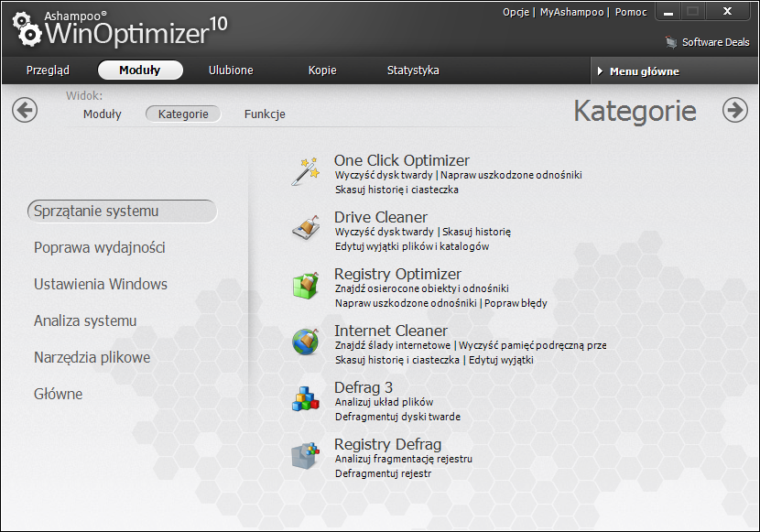The width and height of the screenshot is (760, 532).
Task: Click the One Click Optimizer magic wand icon
Action: [x=305, y=171]
